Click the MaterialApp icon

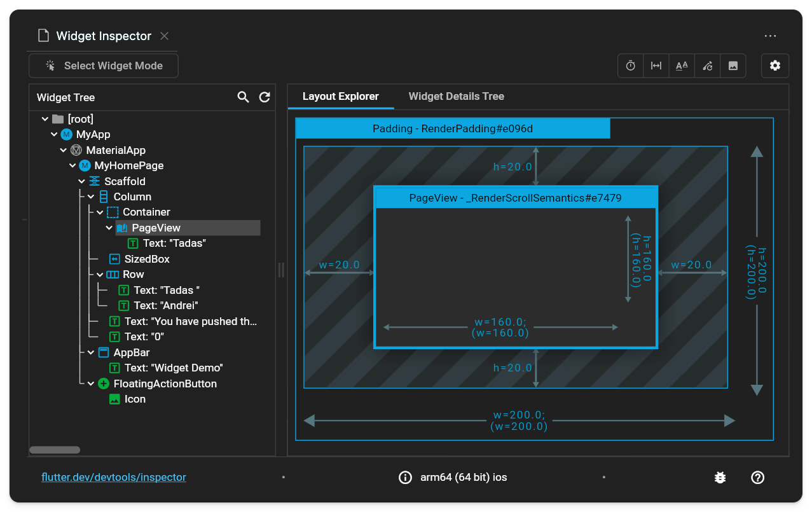pyautogui.click(x=76, y=150)
